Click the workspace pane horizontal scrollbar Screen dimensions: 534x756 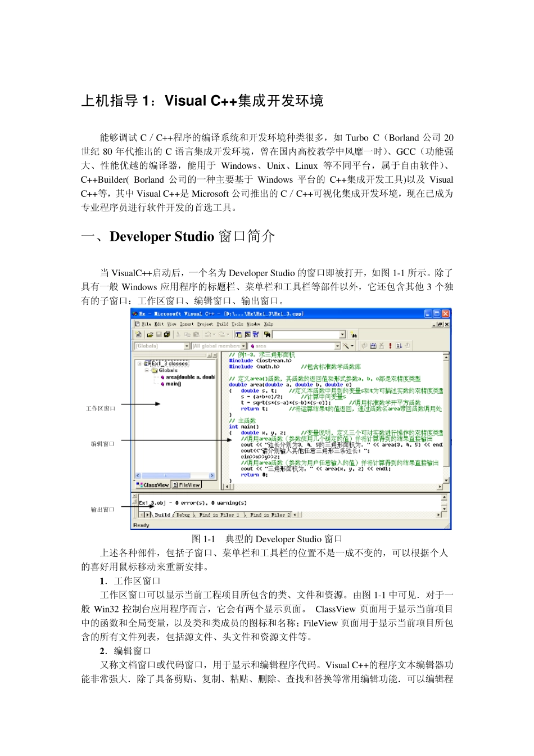[x=175, y=475]
